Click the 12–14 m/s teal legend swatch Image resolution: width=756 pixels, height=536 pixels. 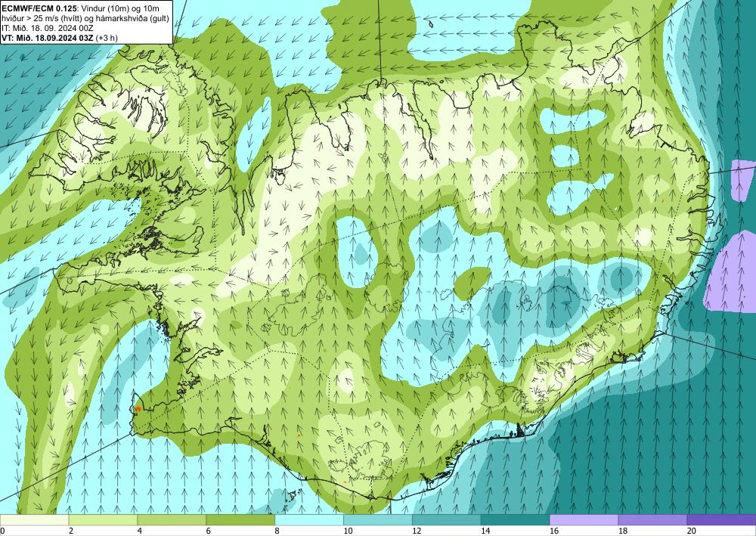447,519
